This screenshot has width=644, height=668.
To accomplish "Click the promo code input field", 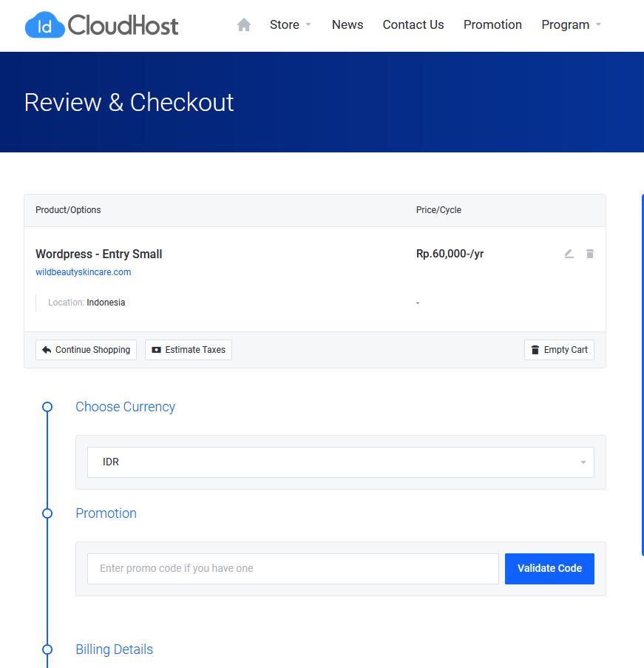I will point(292,568).
